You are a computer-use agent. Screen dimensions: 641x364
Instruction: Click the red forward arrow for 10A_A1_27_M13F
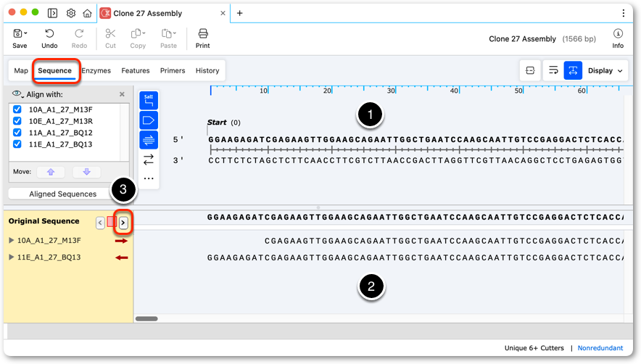click(121, 241)
